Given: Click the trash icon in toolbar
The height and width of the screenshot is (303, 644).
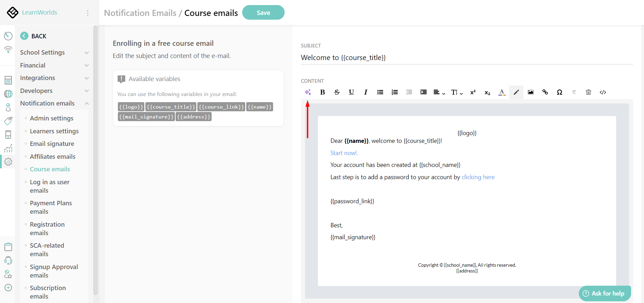Looking at the screenshot, I should coord(588,92).
